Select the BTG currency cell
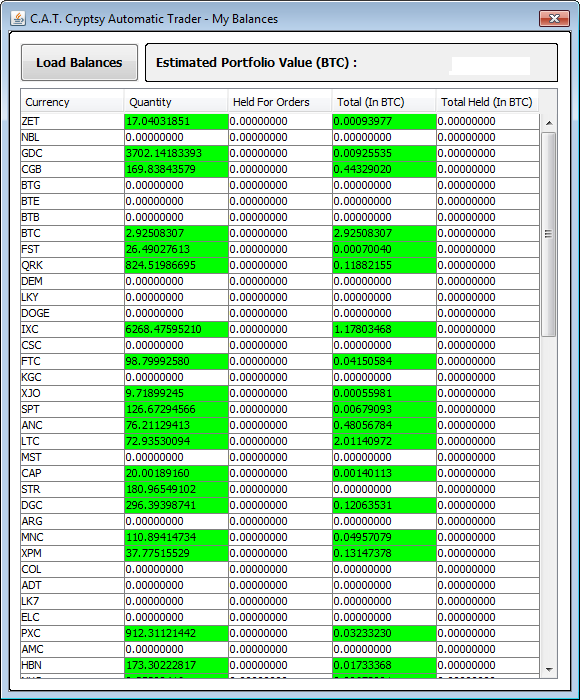 (72, 185)
